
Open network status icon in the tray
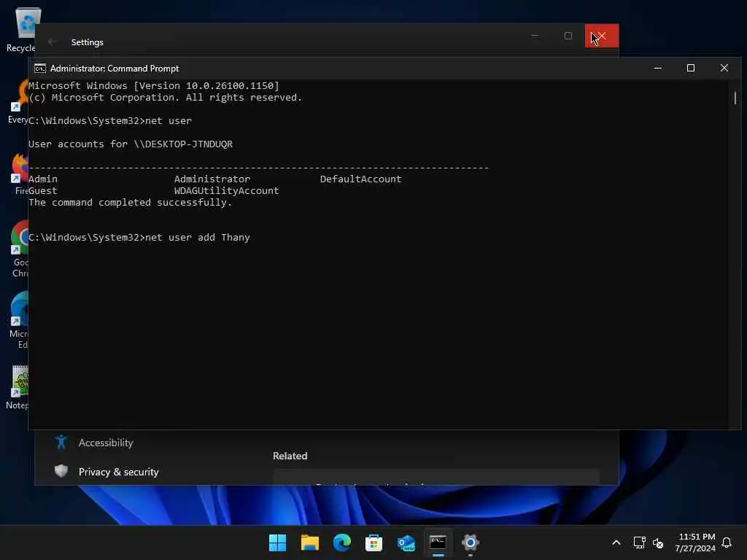[x=639, y=542]
